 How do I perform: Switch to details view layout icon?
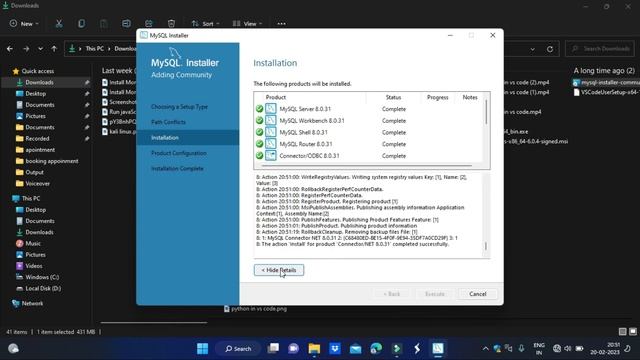[622, 331]
